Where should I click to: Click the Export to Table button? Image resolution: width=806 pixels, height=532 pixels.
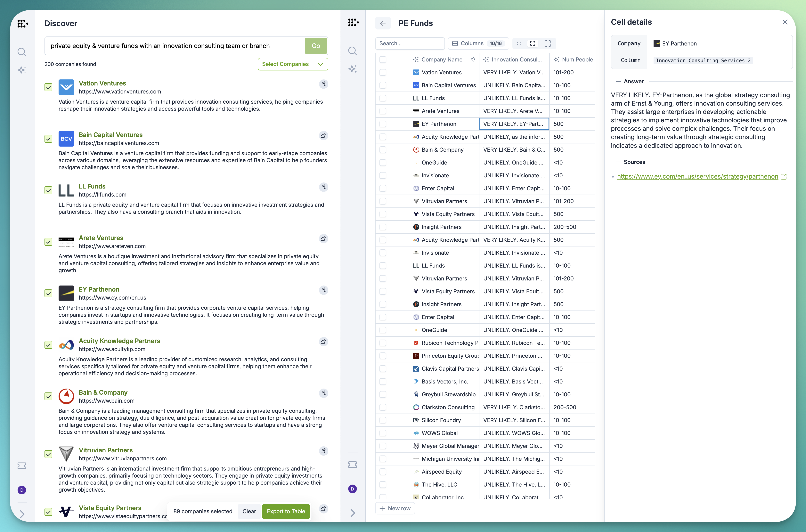(286, 511)
